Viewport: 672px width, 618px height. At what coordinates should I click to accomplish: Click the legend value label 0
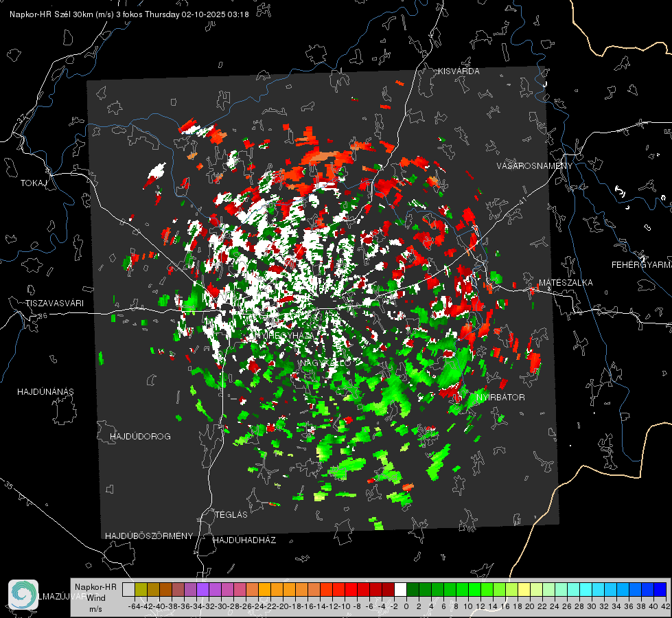[x=406, y=606]
